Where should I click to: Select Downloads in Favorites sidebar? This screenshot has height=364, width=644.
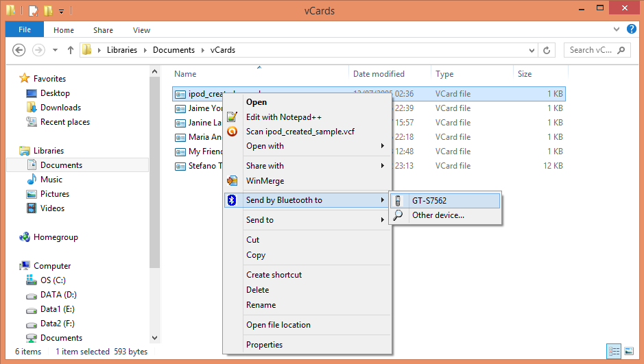click(x=60, y=108)
